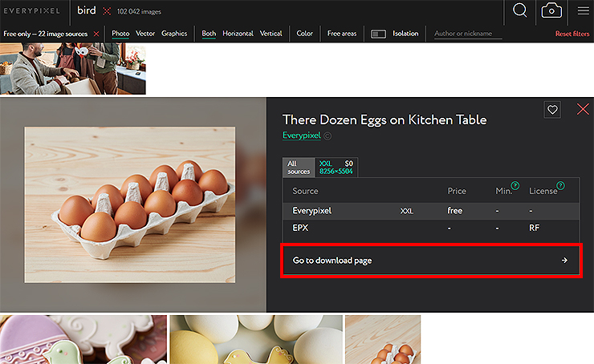
Task: Open the hamburger menu icon
Action: tap(583, 10)
